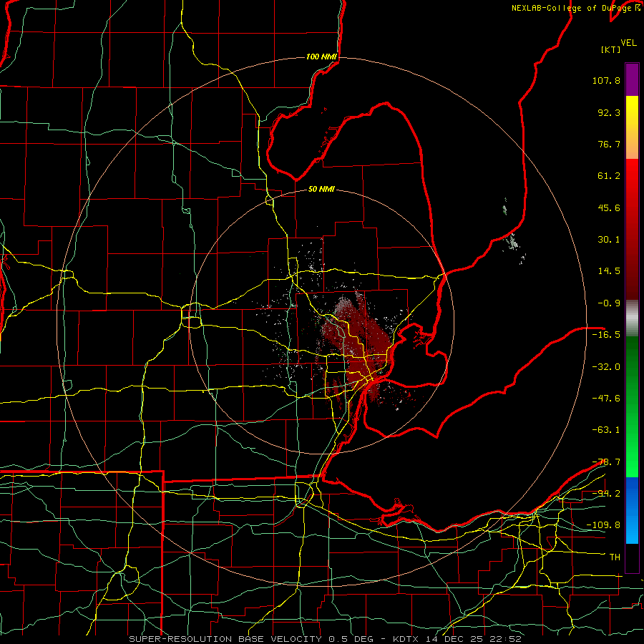Image resolution: width=644 pixels, height=644 pixels.
Task: Click the 100 NMI range ring label
Action: (x=321, y=57)
